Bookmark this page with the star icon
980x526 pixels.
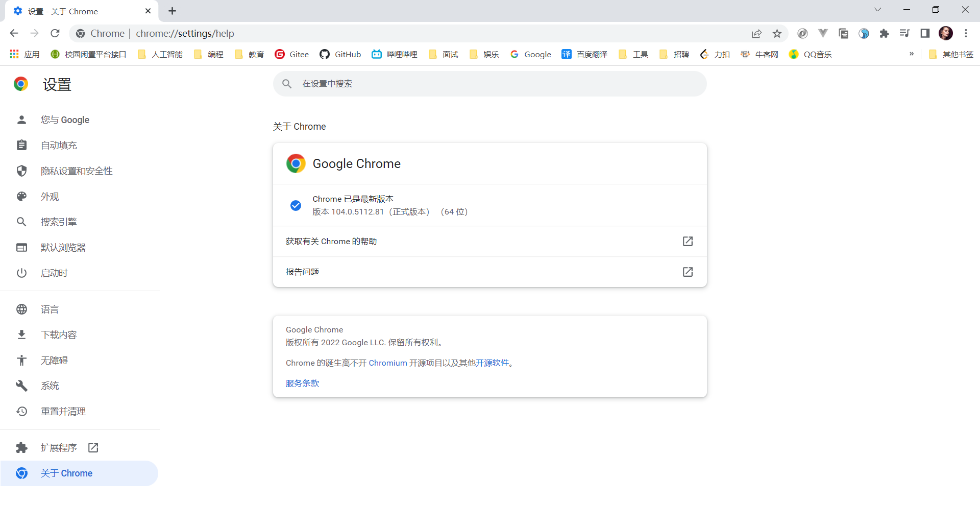777,34
